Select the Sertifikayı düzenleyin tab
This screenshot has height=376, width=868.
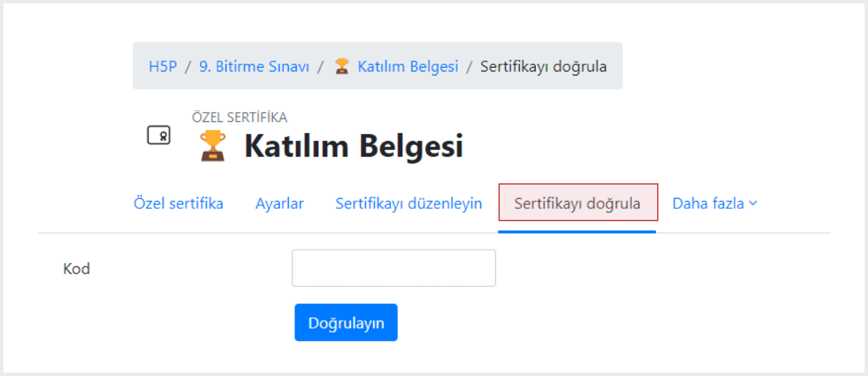(x=409, y=203)
